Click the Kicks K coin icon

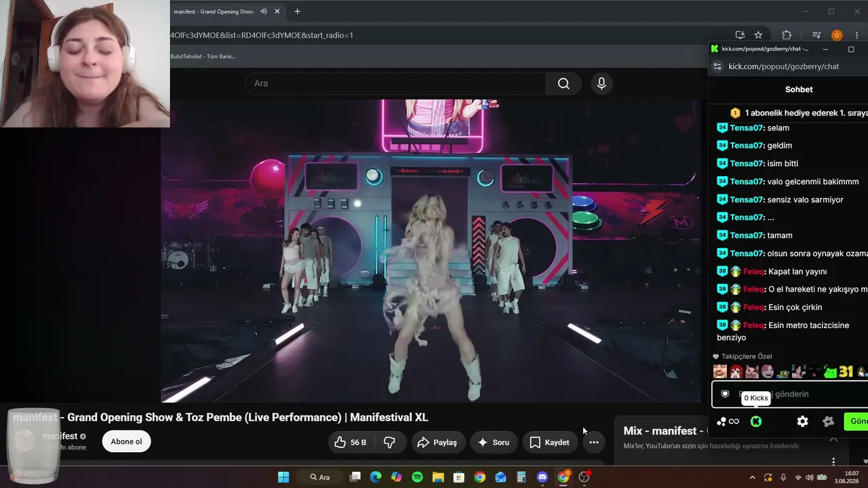pos(756,422)
